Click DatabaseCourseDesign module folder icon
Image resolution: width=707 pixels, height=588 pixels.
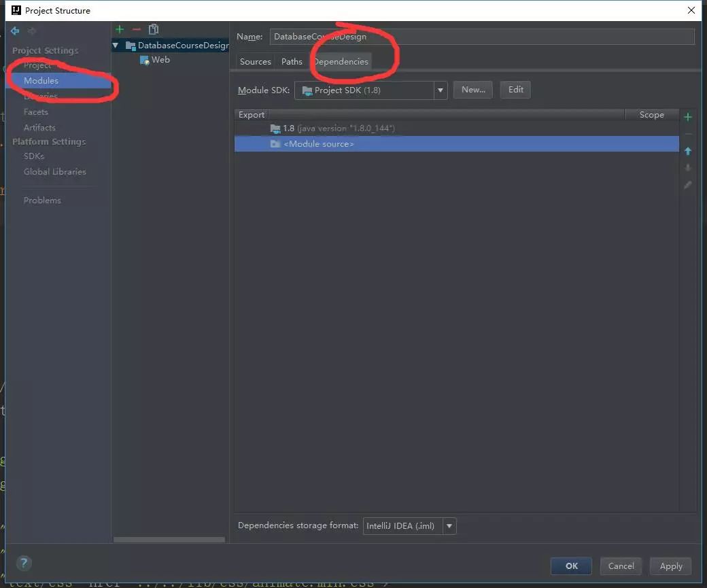[x=131, y=45]
